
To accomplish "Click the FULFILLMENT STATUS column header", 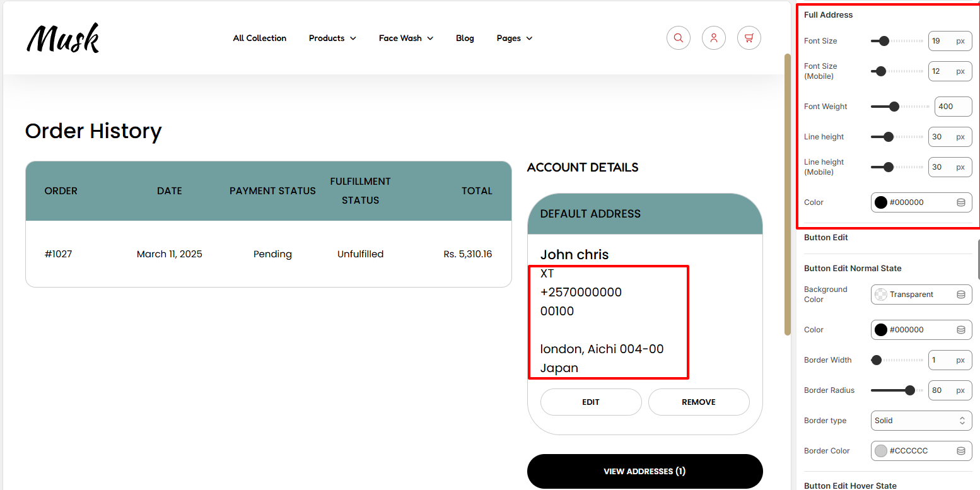I will coord(360,190).
